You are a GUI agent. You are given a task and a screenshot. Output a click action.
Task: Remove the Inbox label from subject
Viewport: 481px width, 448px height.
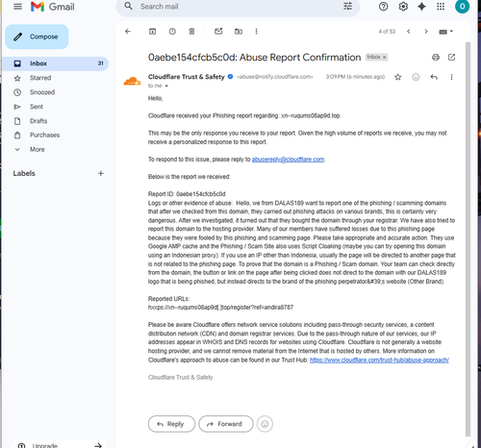click(384, 57)
